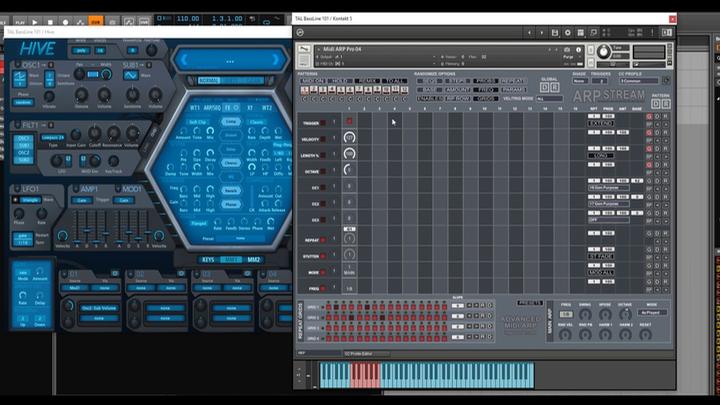This screenshot has width=720, height=405.
Task: Click the tempo field showing 110.00
Action: coord(188,19)
